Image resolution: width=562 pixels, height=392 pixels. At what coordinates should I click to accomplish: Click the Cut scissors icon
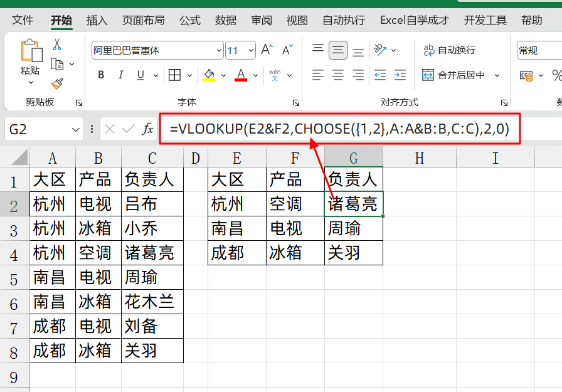tap(56, 45)
